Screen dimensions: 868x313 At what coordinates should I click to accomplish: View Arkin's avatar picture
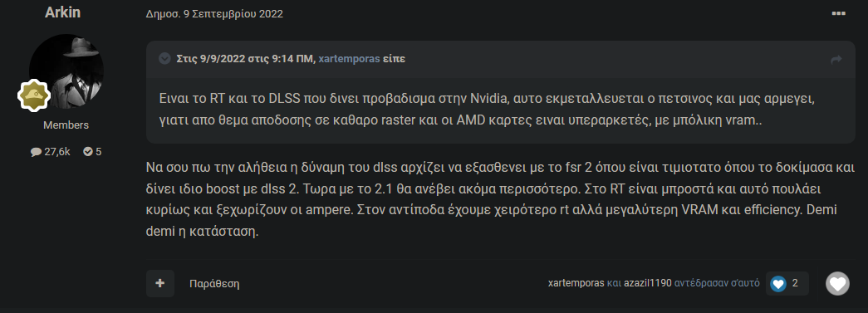(x=66, y=71)
